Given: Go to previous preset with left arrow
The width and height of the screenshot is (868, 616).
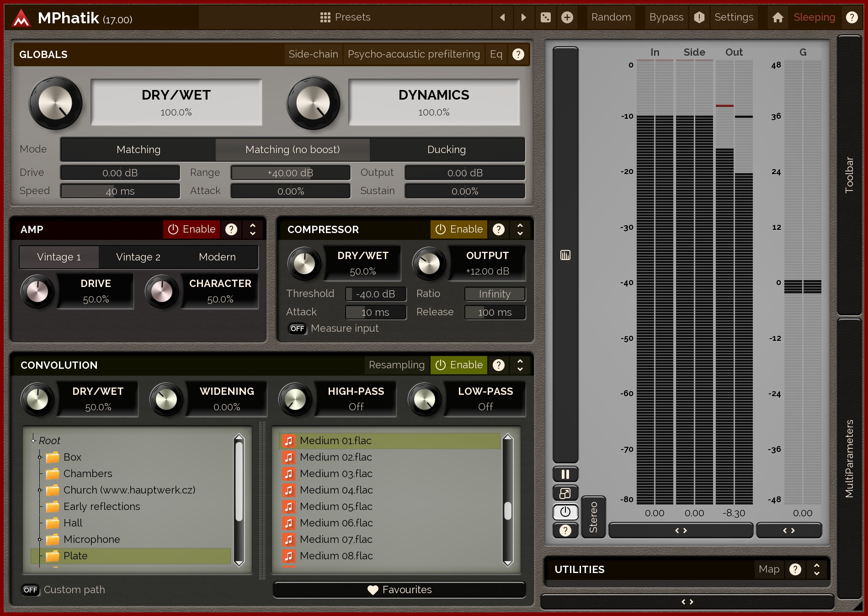Looking at the screenshot, I should [502, 17].
